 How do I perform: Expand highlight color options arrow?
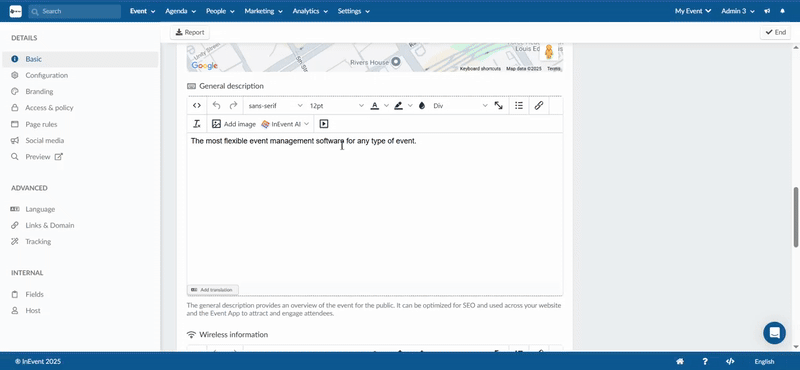(410, 106)
